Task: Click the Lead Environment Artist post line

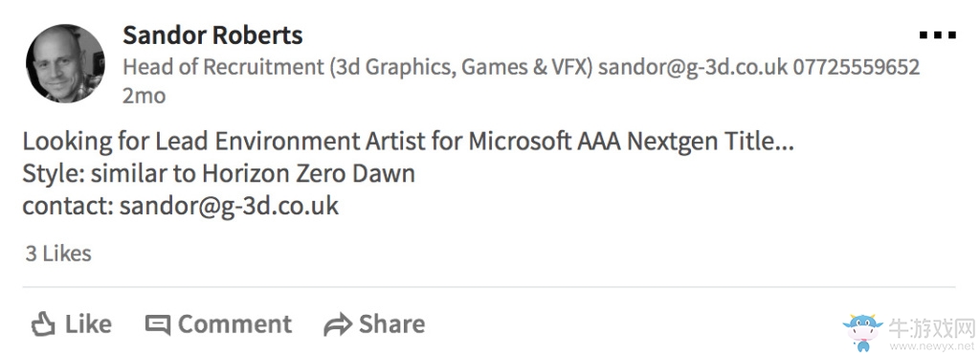Action: 408,142
